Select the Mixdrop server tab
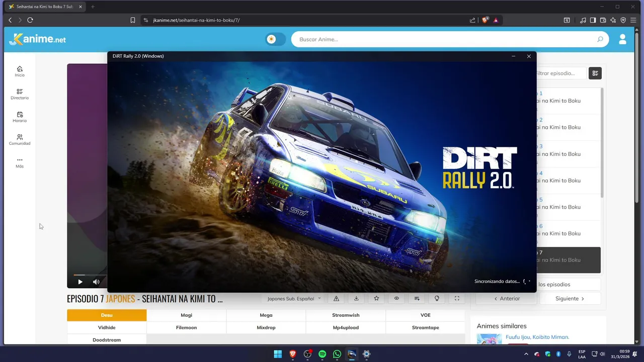The height and width of the screenshot is (362, 644). point(266,328)
